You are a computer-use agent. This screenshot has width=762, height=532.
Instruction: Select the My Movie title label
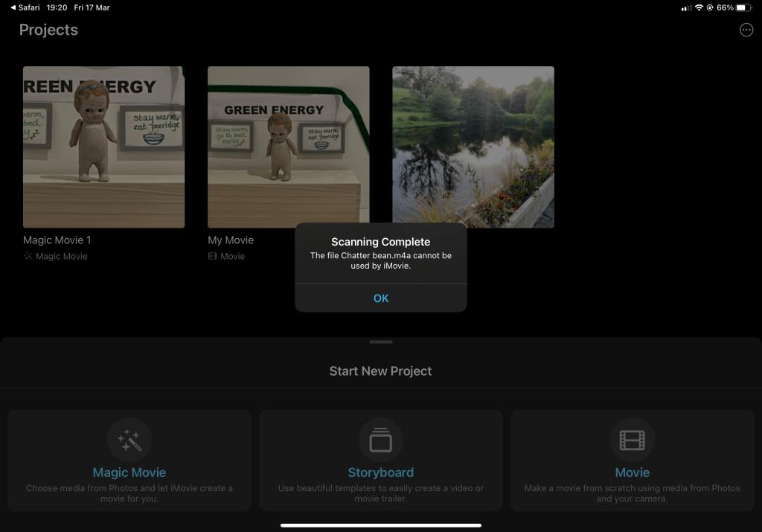pyautogui.click(x=231, y=240)
